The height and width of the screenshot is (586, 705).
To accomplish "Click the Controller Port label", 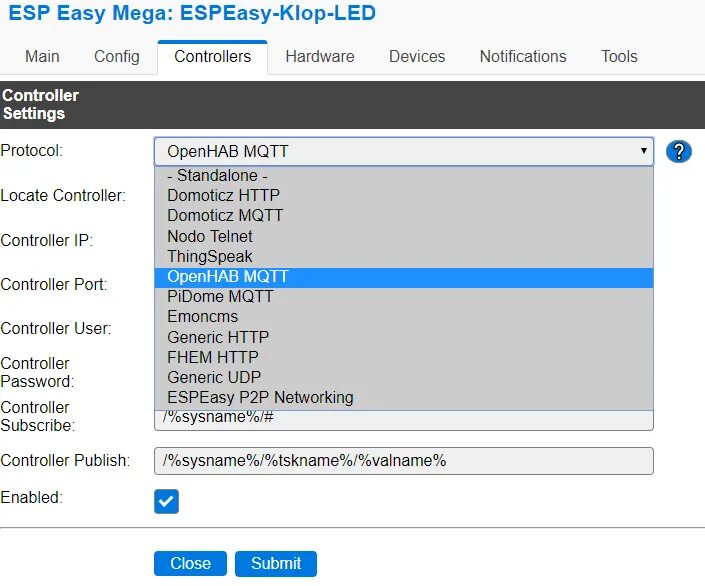I will pos(54,284).
